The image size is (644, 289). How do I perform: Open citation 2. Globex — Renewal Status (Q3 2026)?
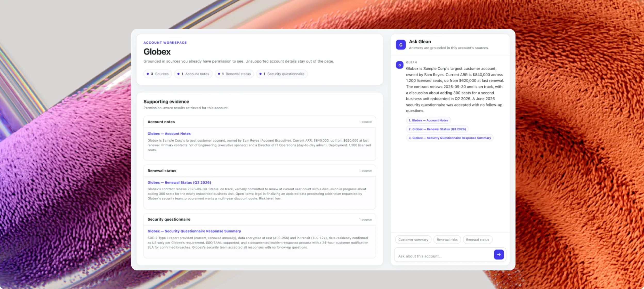(x=437, y=129)
